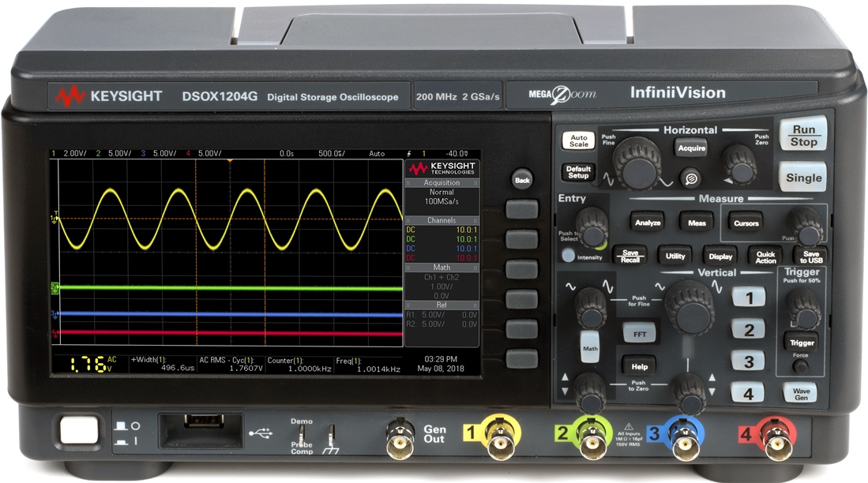Toggle channel 3 with the vertical 3 key

(748, 361)
